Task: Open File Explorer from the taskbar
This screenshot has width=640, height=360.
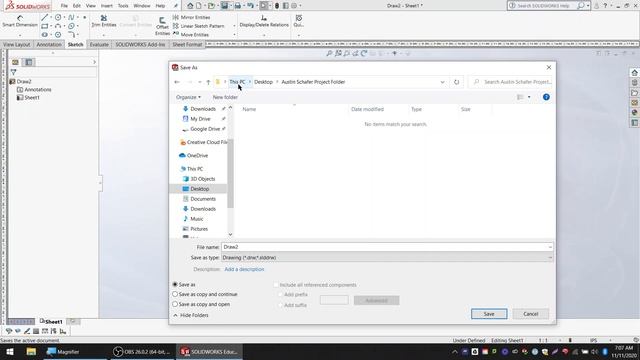Action: [x=31, y=351]
